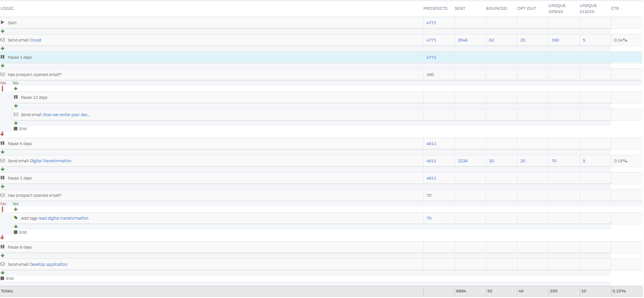The image size is (644, 298).
Task: Click the Prospects column header
Action: click(x=435, y=8)
